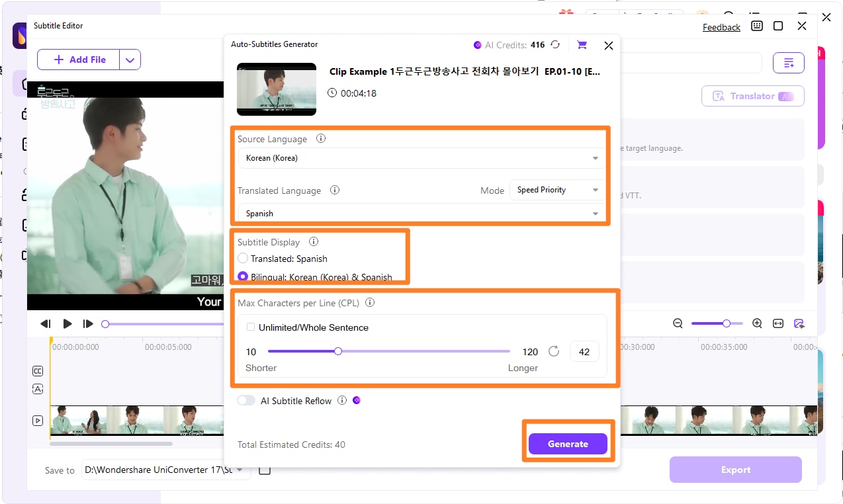
Task: Open keyboard shortcuts icon in Subtitle Editor
Action: 757,26
